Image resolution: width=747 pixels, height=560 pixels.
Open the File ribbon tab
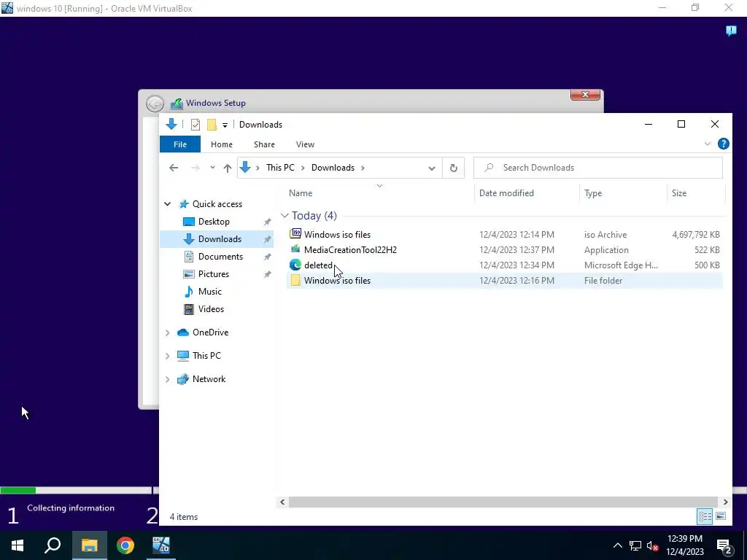[x=180, y=144]
